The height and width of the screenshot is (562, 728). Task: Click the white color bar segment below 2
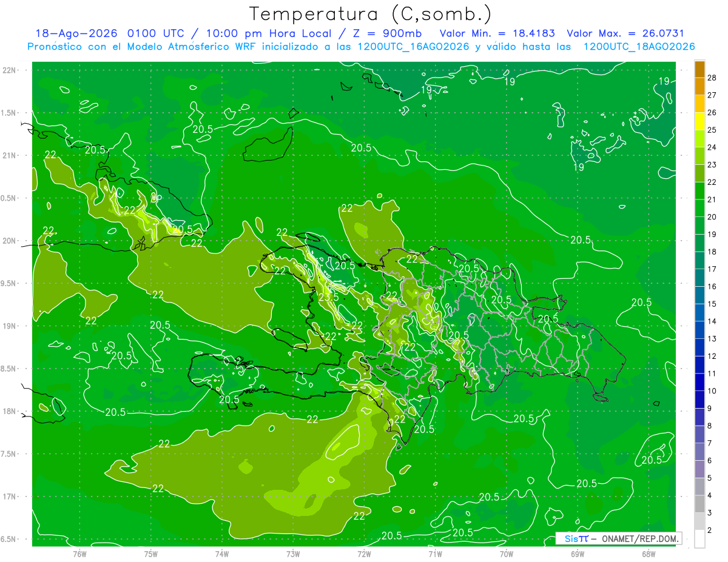point(699,539)
